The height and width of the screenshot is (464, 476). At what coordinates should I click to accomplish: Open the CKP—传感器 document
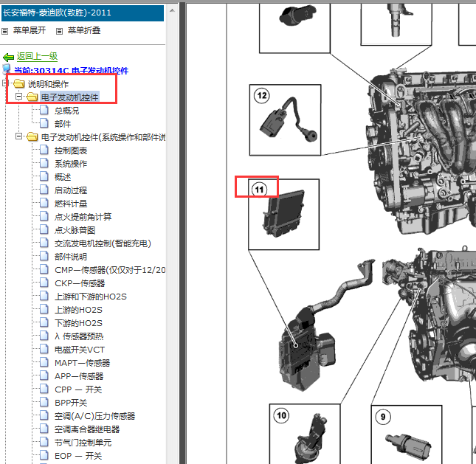point(80,283)
